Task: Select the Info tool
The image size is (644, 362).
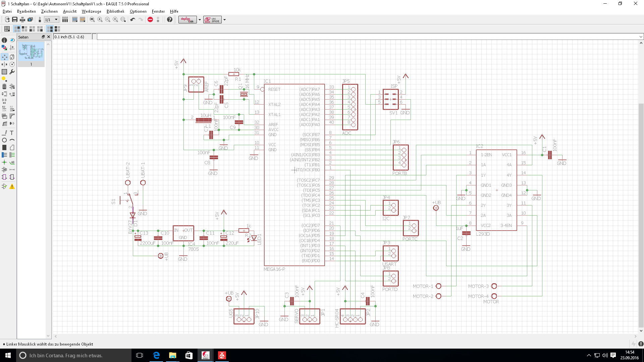Action: 4,40
